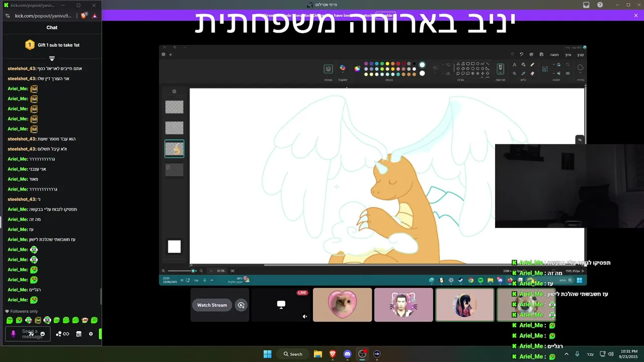This screenshot has height=362, width=644.
Task: Select Color 1 light cyan circle
Action: click(x=422, y=64)
